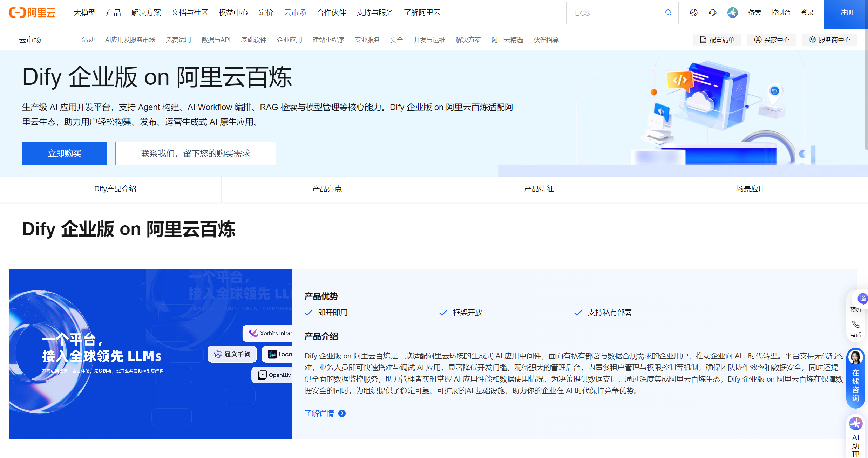868x458 pixels.
Task: Click the 即开即用 text
Action: [333, 313]
